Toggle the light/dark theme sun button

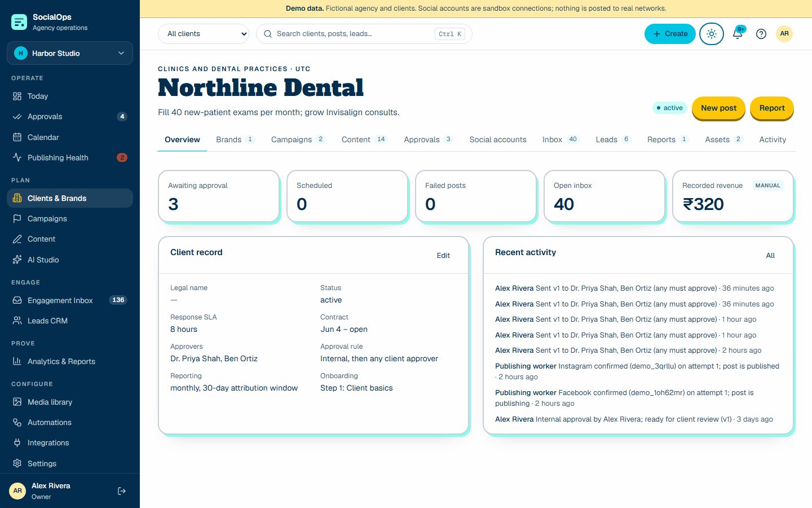coord(712,34)
